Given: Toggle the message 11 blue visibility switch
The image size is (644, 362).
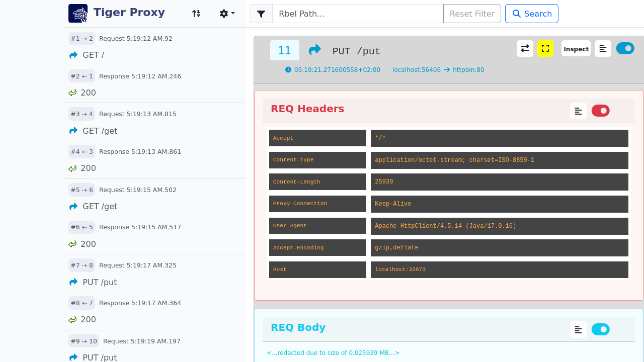Looking at the screenshot, I should point(625,48).
